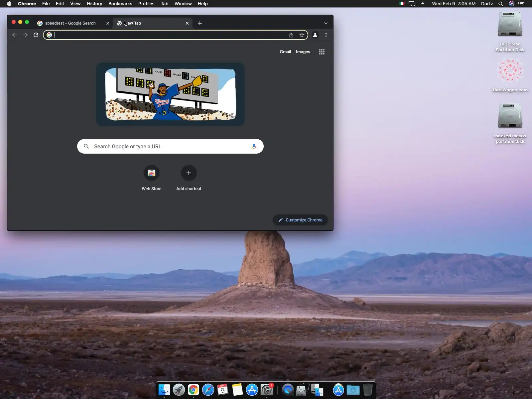Screen dimensions: 532x399
Task: Open the Profiles menu
Action: (146, 4)
